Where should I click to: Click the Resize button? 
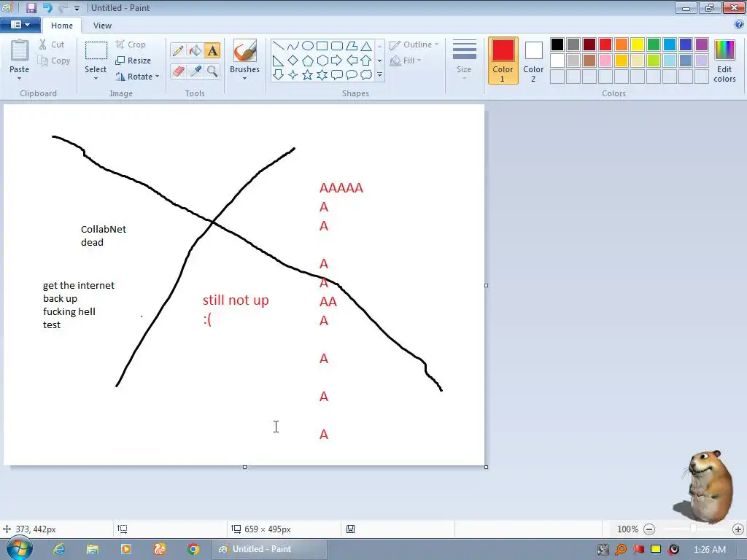(133, 61)
